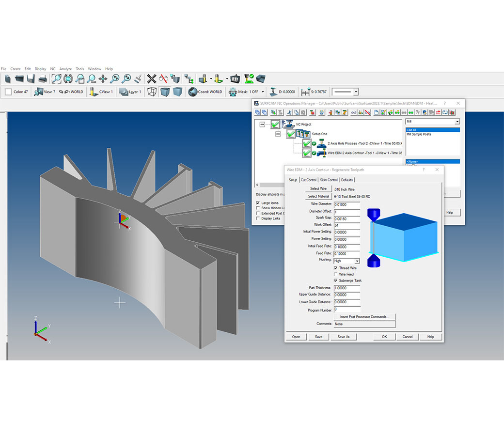This screenshot has height=436, width=504.
Task: Select the wireframe cube display icon
Action: [152, 92]
